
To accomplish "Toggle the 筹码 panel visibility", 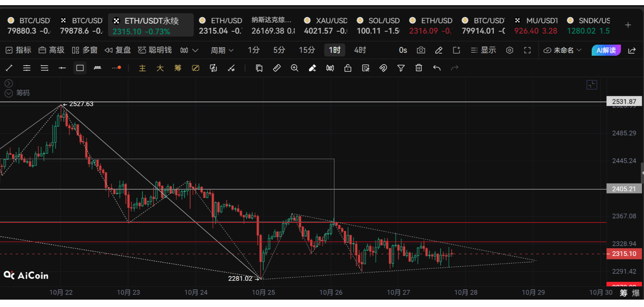I will tap(8, 93).
